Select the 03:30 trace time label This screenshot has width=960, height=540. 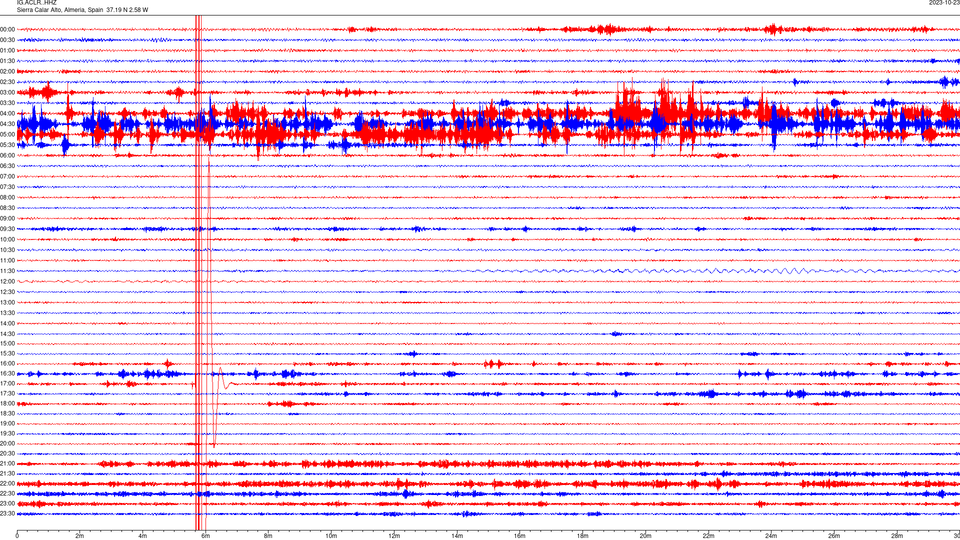pos(7,103)
